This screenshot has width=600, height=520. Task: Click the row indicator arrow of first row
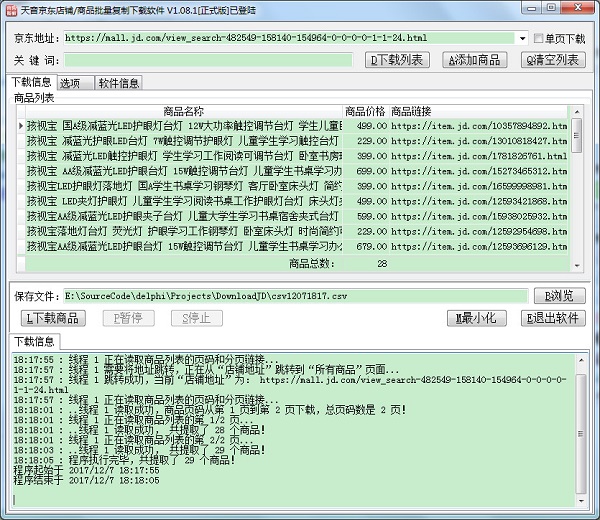21,126
